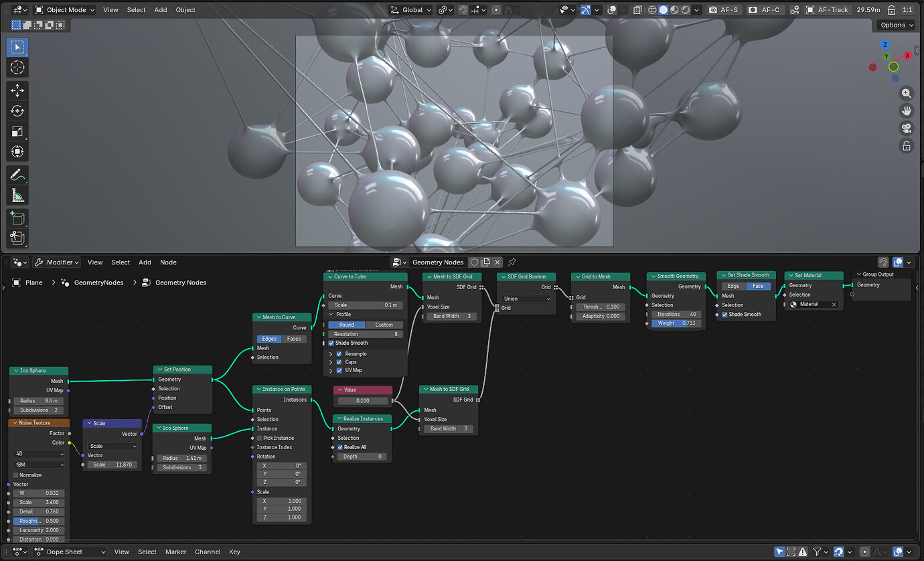
Task: Open the Union operation dropdown
Action: point(526,299)
